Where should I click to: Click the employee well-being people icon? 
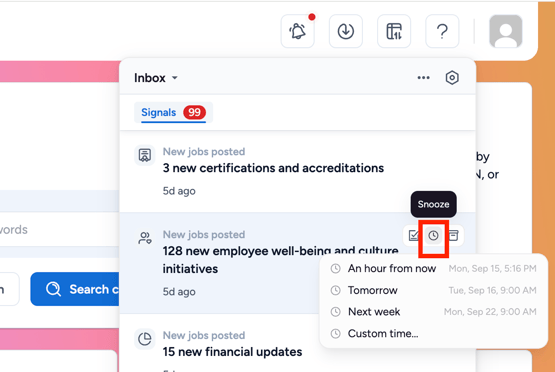(144, 238)
